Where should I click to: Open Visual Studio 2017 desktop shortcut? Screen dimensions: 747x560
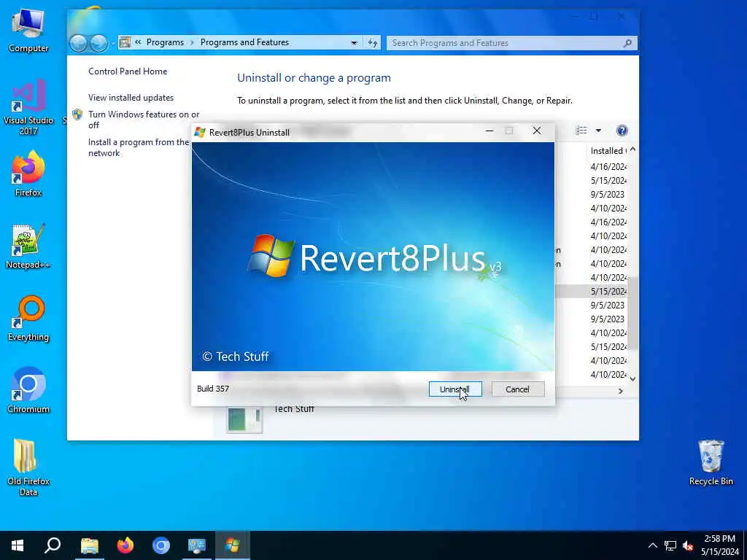pos(28,108)
